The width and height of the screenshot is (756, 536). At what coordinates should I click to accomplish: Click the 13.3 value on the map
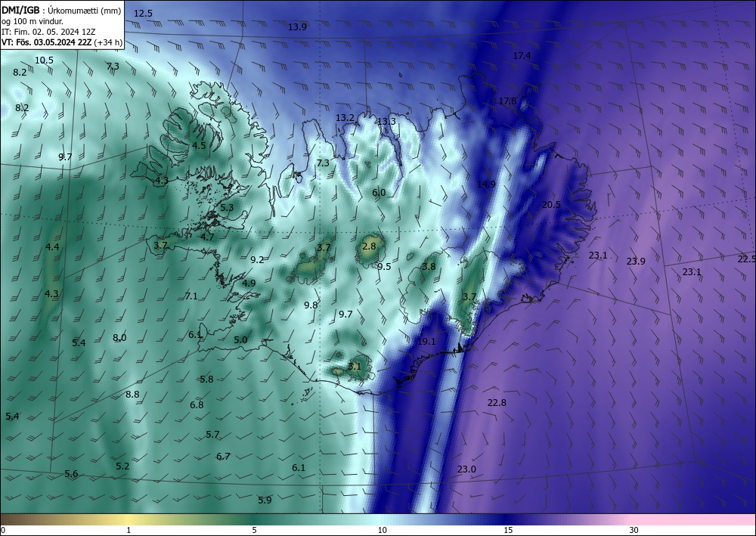386,122
